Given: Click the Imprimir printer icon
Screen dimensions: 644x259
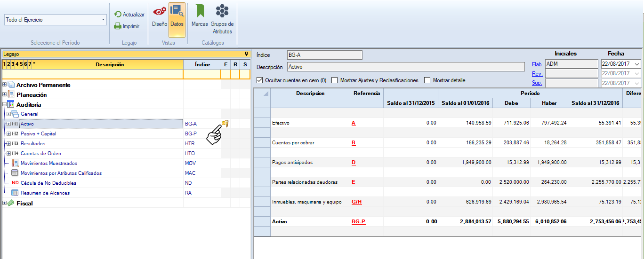Looking at the screenshot, I should [x=118, y=26].
